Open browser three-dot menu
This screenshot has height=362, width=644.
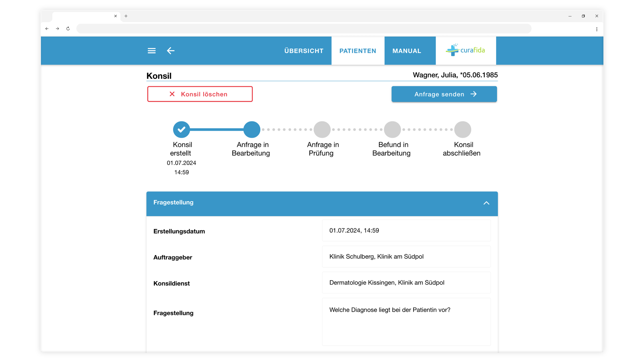(597, 29)
